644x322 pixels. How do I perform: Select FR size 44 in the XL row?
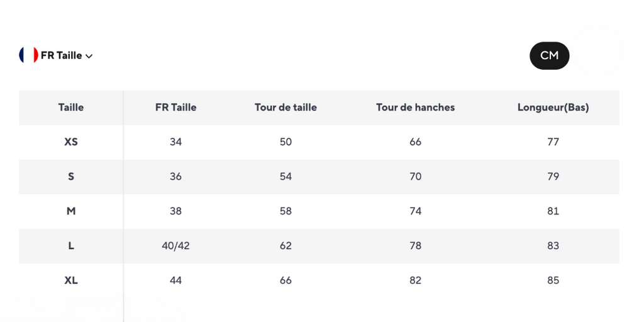coord(175,280)
